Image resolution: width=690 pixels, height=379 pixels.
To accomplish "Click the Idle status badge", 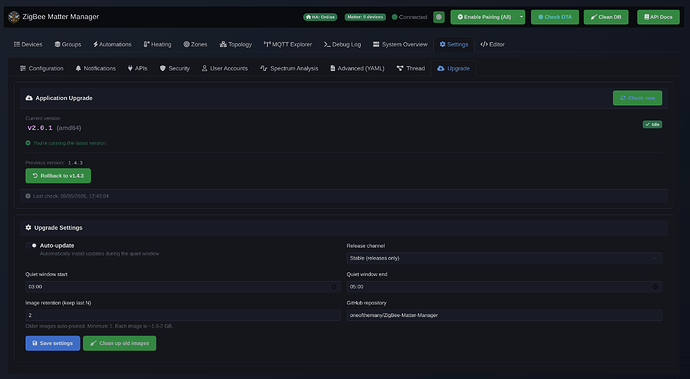I will click(x=652, y=125).
